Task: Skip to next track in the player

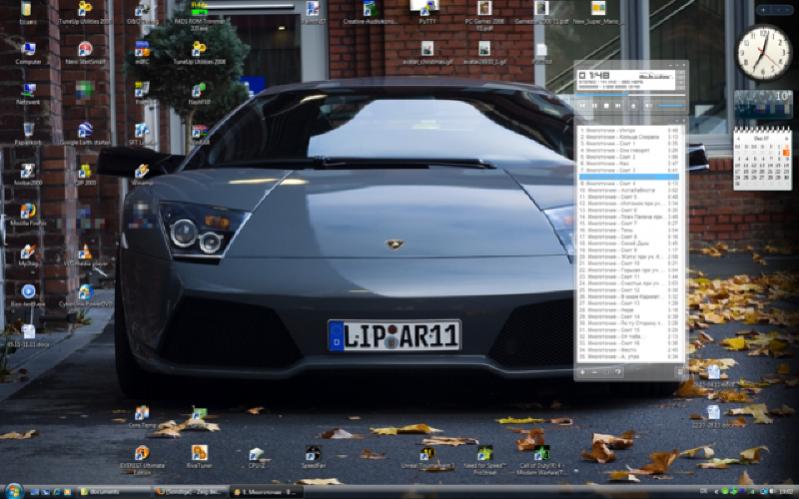Action: 618,106
